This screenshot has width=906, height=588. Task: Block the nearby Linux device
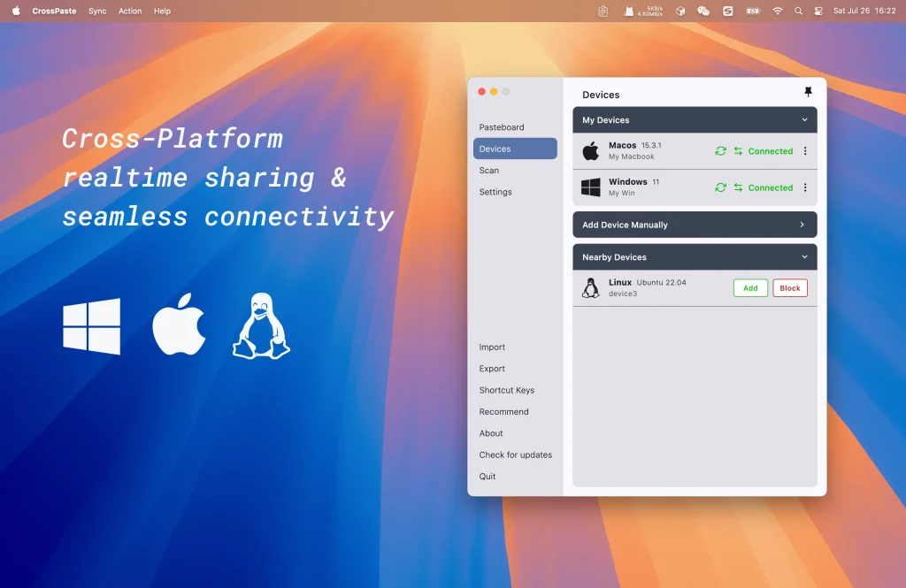790,287
